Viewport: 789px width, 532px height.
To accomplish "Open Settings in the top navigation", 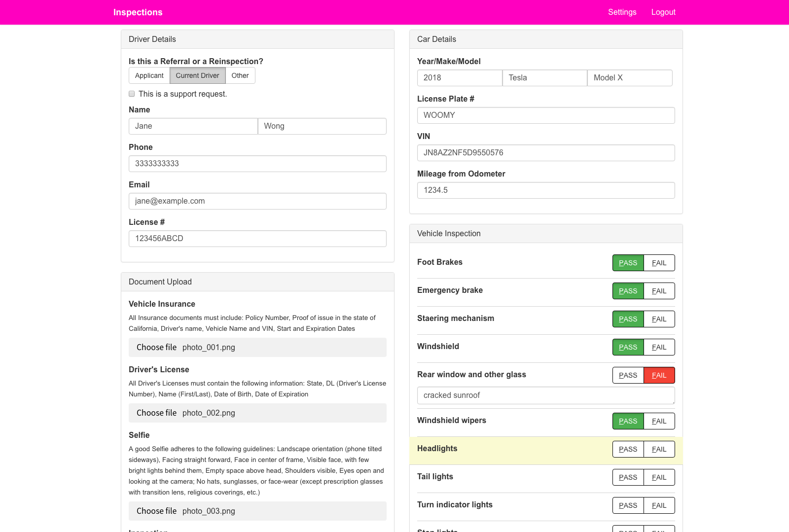I will 622,12.
